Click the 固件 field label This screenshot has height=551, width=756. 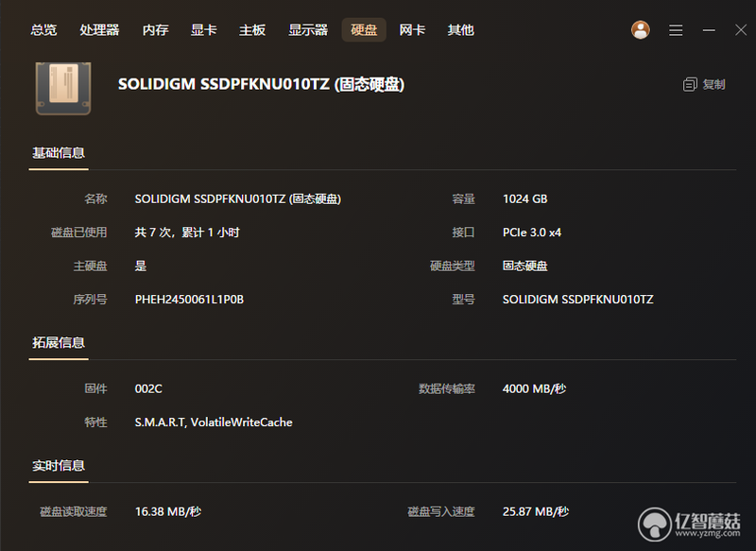95,389
